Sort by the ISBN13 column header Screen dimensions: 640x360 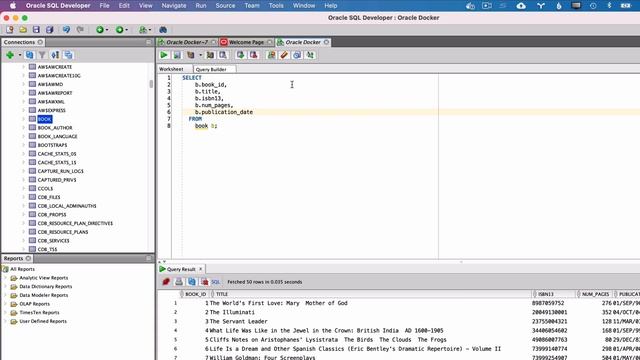546,294
